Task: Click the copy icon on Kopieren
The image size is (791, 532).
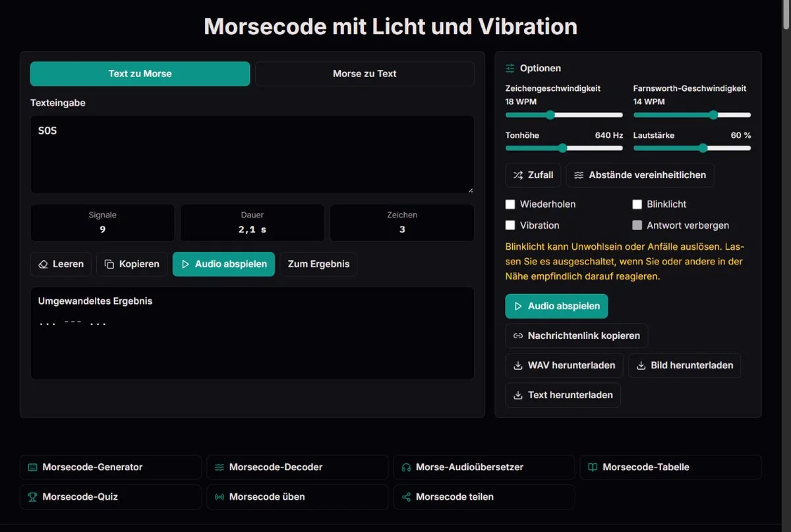Action: coord(110,264)
